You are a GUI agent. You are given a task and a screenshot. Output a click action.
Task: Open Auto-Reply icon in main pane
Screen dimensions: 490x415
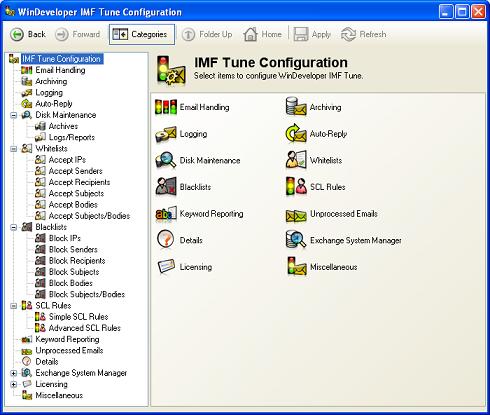[296, 133]
